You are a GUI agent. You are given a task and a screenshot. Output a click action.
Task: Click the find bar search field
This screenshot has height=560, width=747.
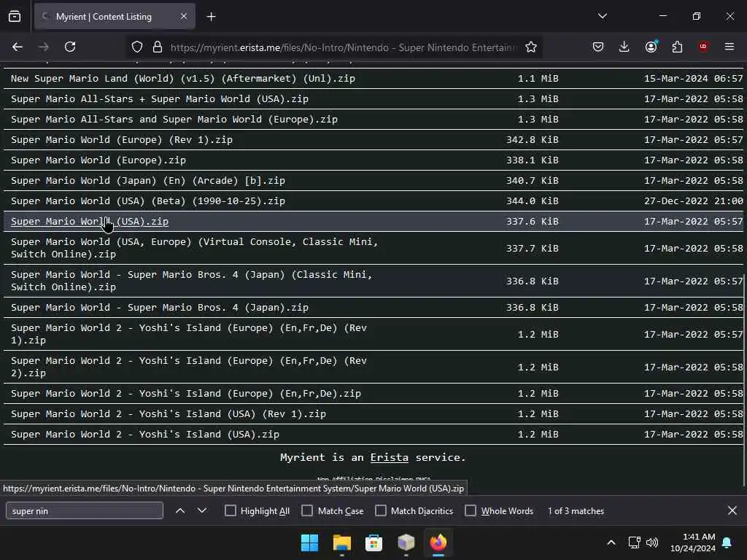tap(85, 511)
